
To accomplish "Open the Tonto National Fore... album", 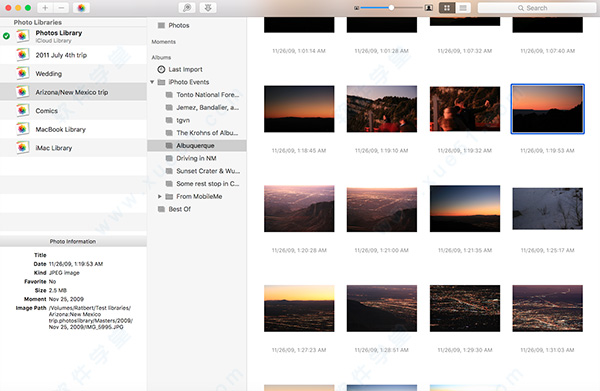I will [207, 94].
